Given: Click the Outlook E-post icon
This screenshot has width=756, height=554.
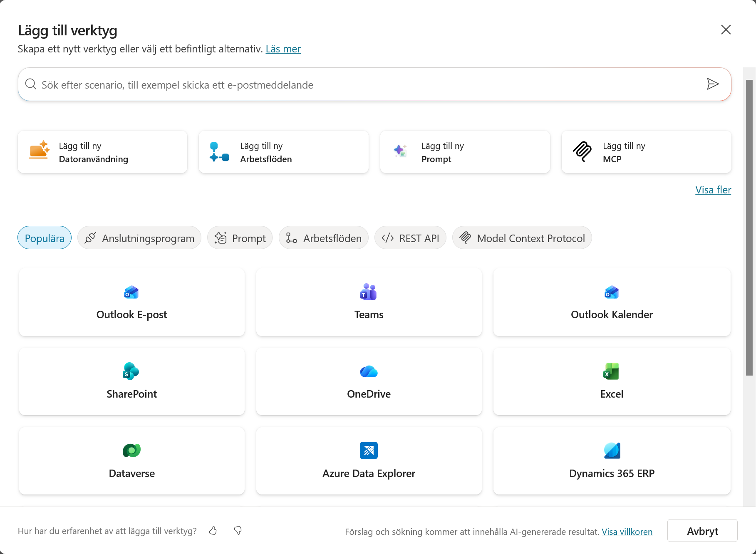Looking at the screenshot, I should (x=131, y=292).
